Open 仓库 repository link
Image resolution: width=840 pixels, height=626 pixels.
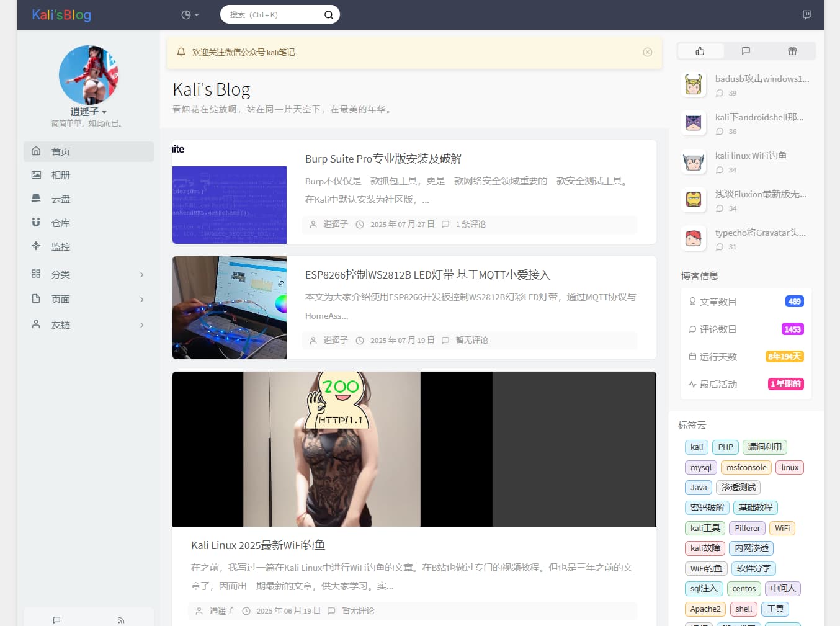60,223
